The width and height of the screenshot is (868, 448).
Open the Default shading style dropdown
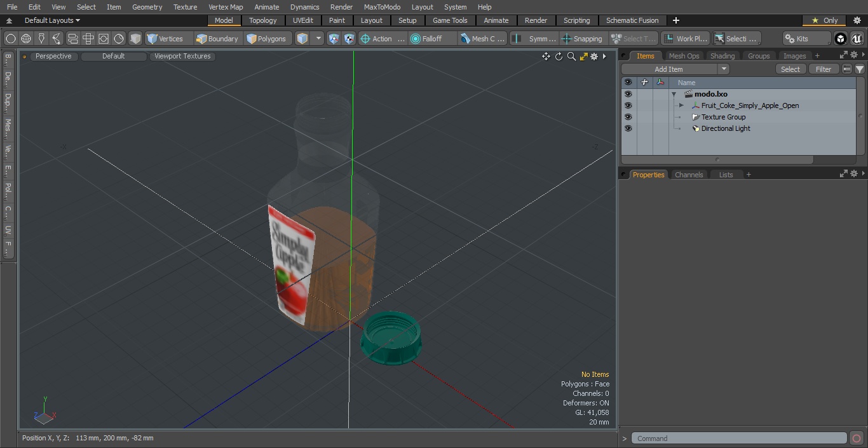(114, 56)
